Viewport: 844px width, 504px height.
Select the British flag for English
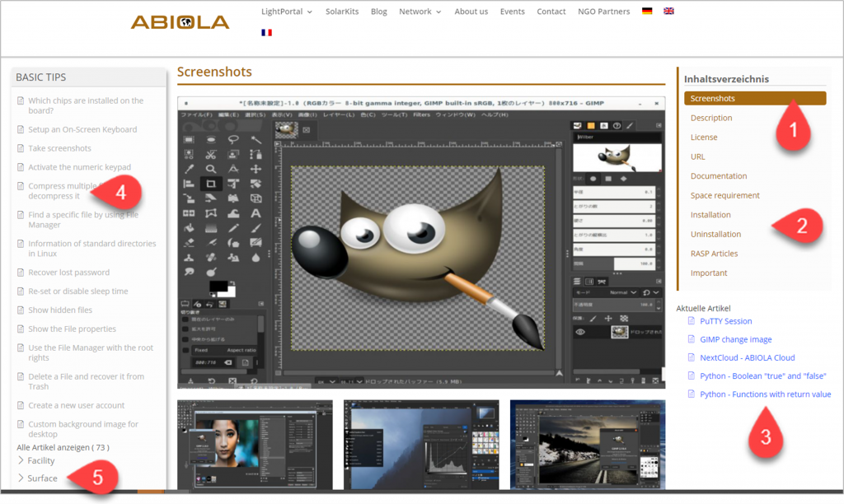668,12
